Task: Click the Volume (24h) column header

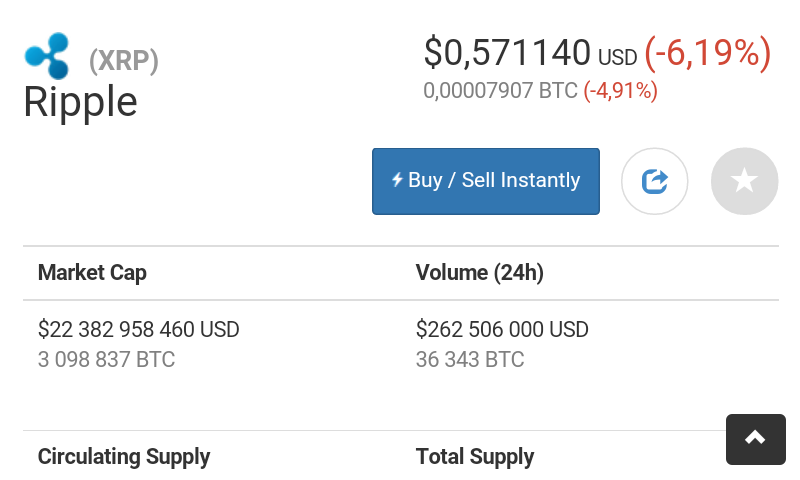Action: [480, 272]
